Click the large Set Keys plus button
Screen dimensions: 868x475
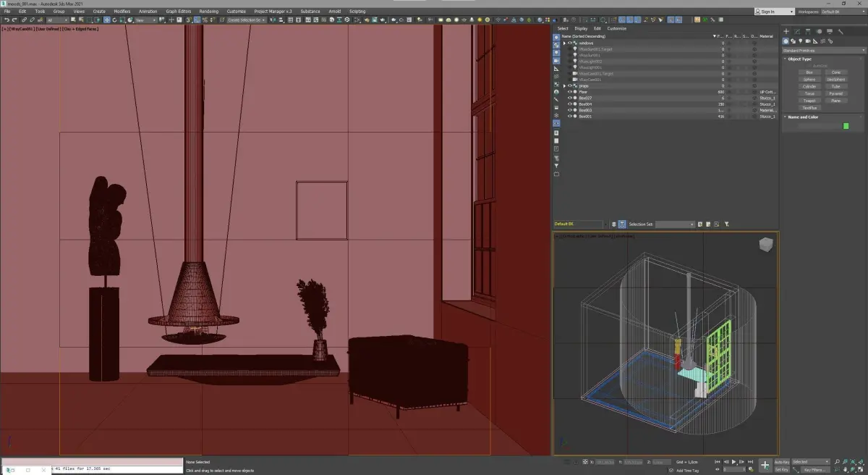coord(765,465)
